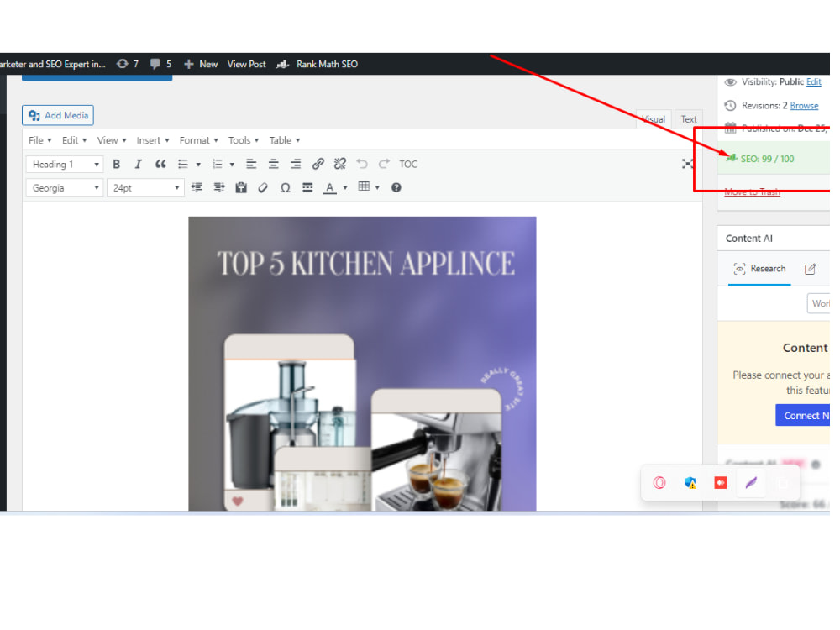The height and width of the screenshot is (630, 840).
Task: Open the Insert menu
Action: tap(153, 140)
